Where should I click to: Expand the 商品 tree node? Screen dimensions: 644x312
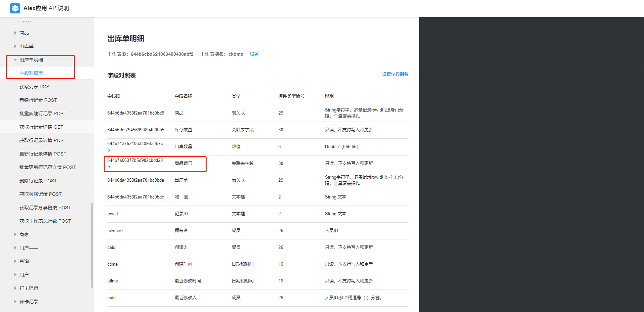point(15,33)
